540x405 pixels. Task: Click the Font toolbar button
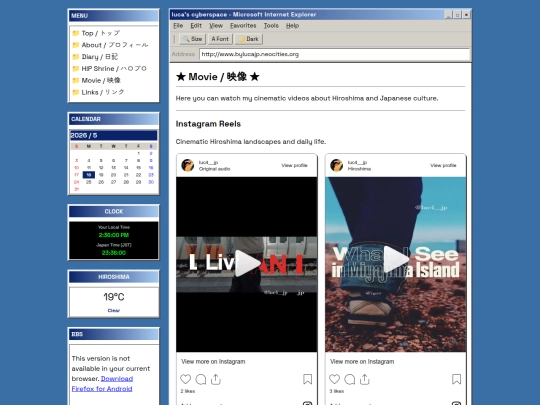pos(220,39)
